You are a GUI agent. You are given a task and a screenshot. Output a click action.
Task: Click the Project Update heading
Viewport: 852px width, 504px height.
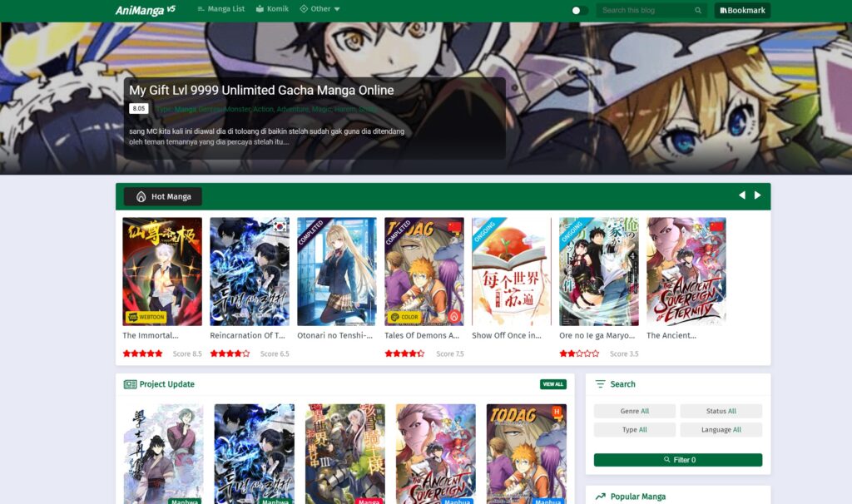[x=166, y=384]
